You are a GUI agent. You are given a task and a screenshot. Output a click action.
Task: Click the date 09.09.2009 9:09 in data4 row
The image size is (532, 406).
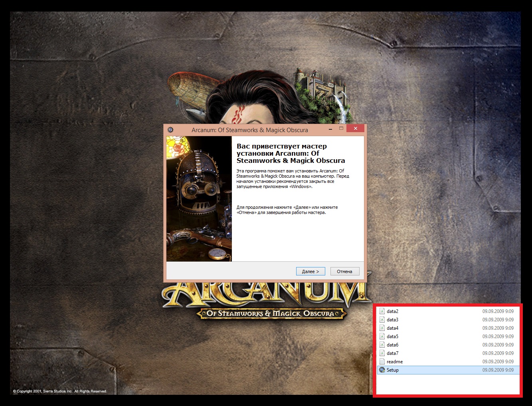(498, 328)
